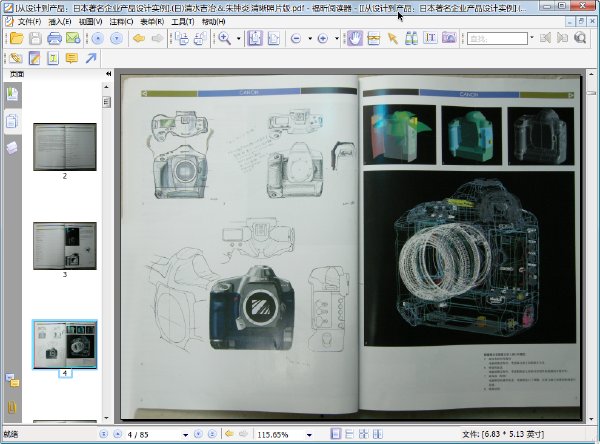
Task: Click the fit width page icon
Action: [274, 38]
